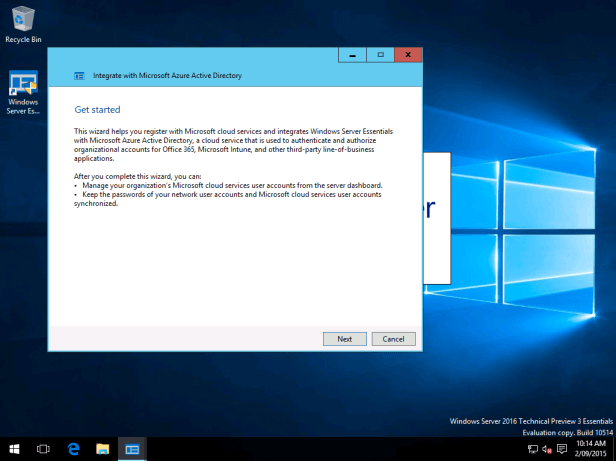Open the Windows Start menu
Viewport: 616px width, 461px height.
(14, 449)
